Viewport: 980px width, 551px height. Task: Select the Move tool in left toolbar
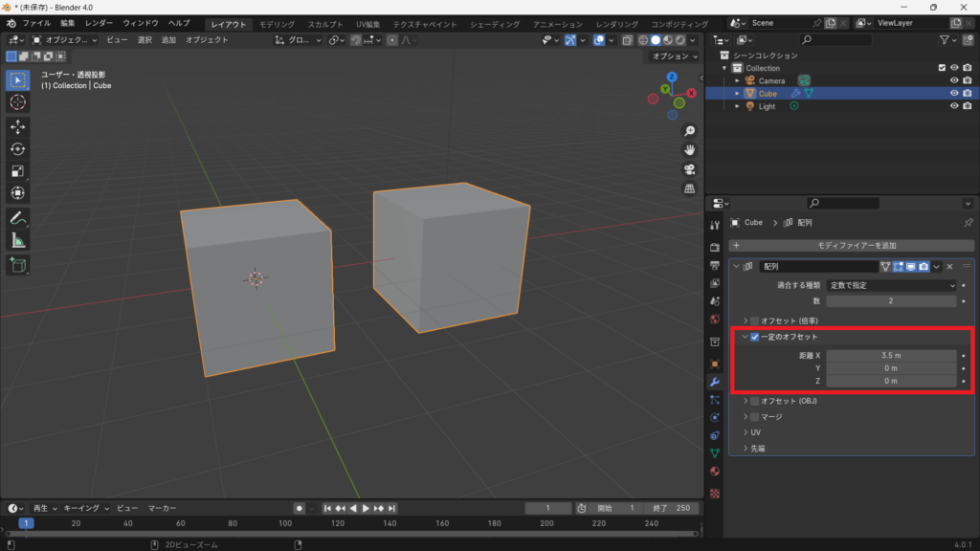(17, 126)
